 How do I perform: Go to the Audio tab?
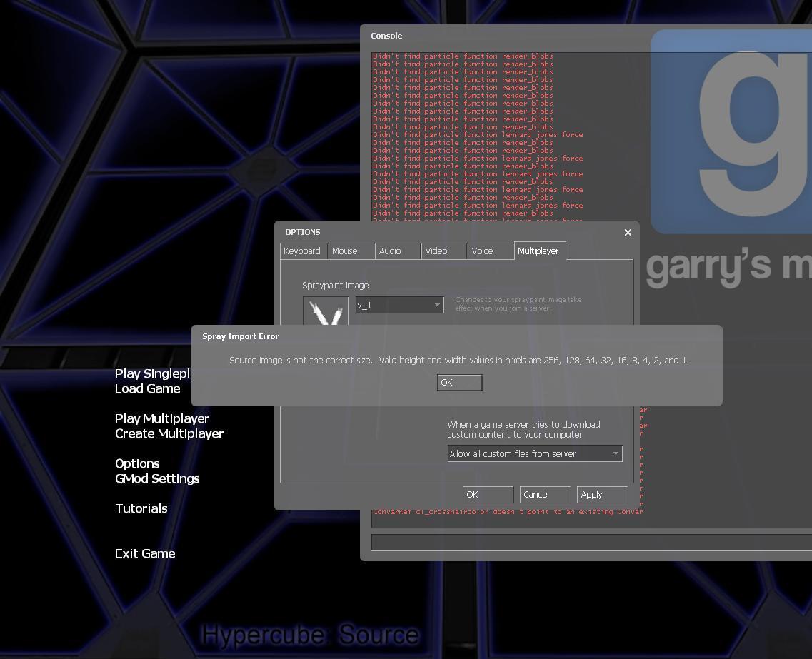[x=397, y=251]
